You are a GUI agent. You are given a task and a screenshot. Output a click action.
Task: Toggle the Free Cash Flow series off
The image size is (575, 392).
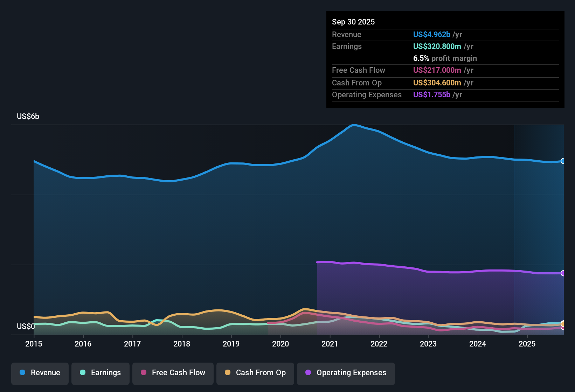[173, 373]
